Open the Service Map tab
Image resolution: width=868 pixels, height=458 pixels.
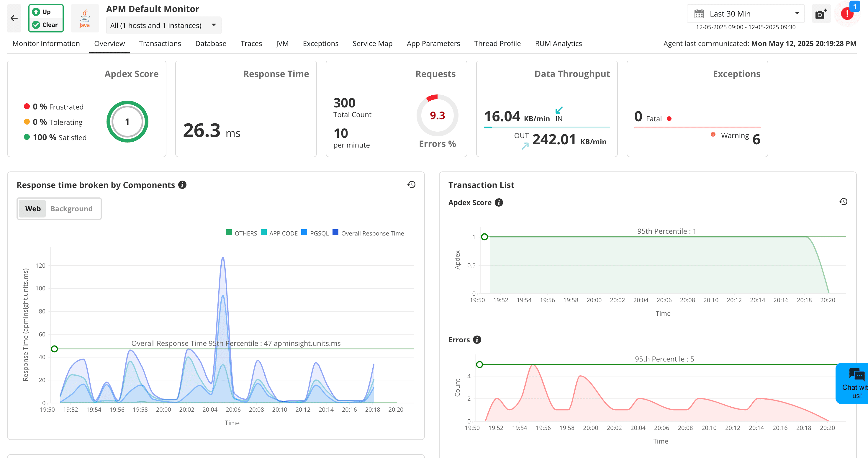pyautogui.click(x=372, y=43)
